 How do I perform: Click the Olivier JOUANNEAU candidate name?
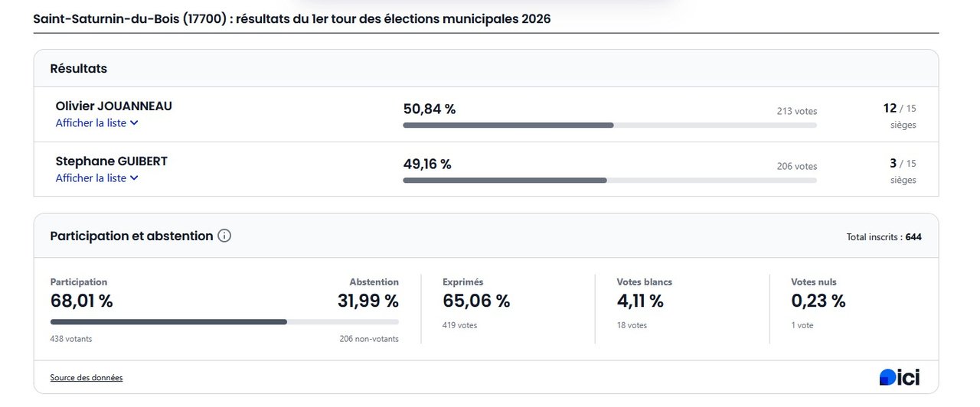click(x=114, y=106)
